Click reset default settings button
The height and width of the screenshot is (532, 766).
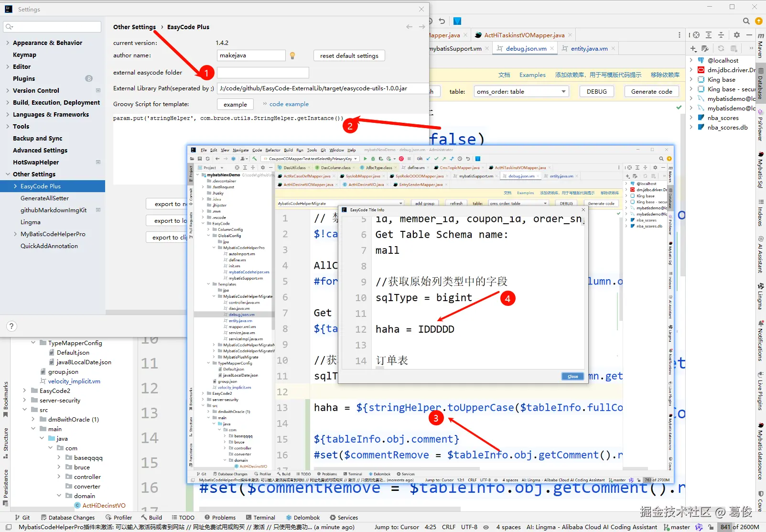tap(349, 55)
